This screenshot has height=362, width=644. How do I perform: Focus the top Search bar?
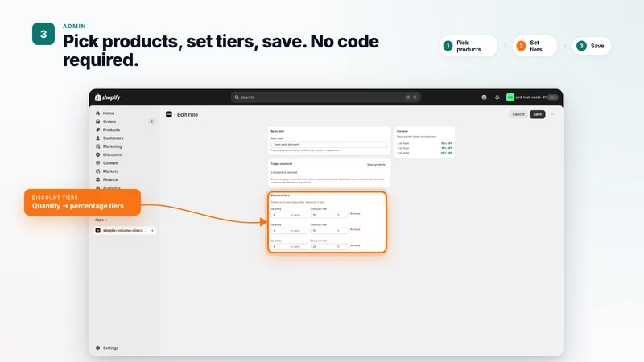(x=325, y=97)
